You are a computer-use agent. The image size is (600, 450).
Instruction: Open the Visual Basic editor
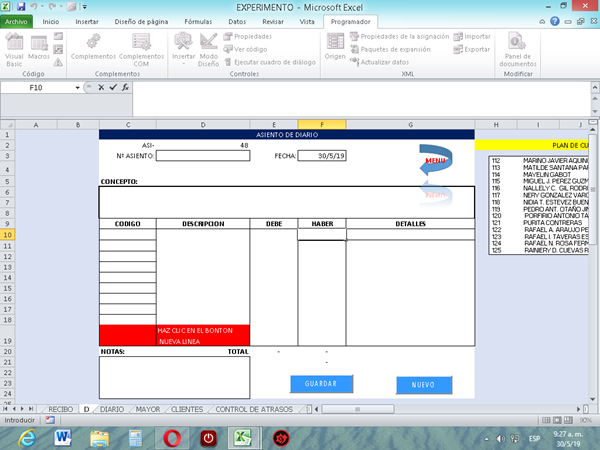(14, 50)
